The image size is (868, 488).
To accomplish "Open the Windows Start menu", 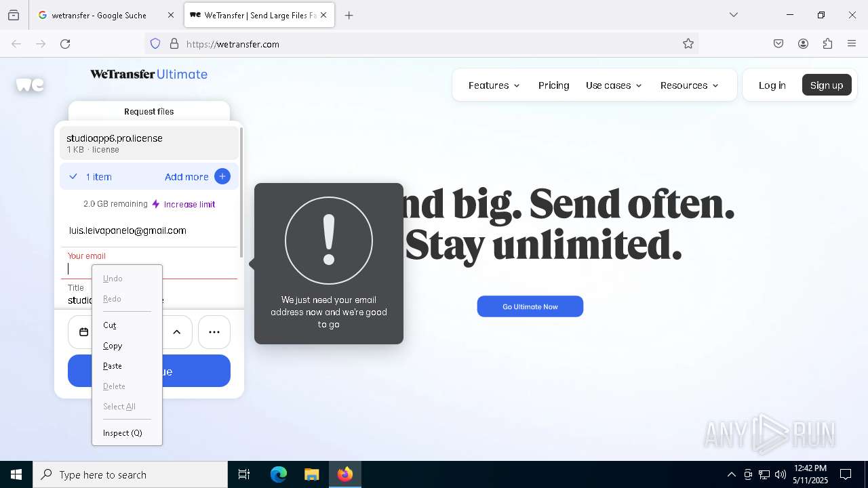I will tap(16, 474).
